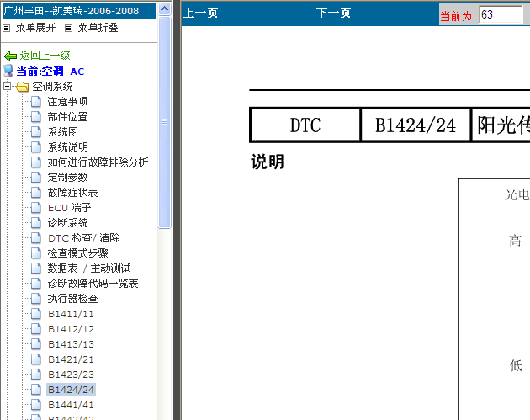Open the 系统说明 page
Viewport: 530px width, 420px height.
[x=67, y=146]
